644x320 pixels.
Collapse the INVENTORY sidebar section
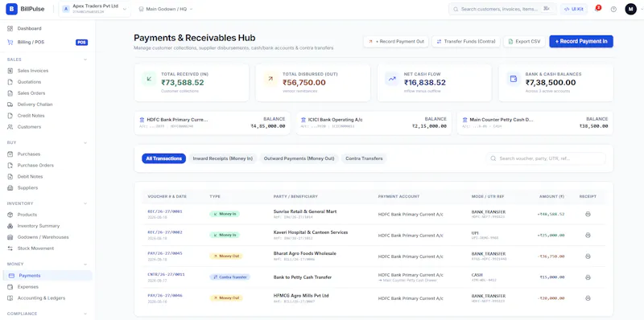point(85,203)
